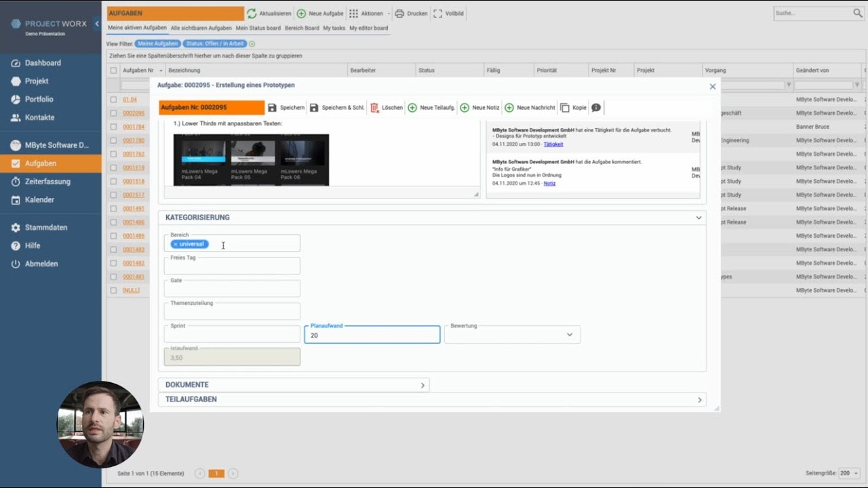This screenshot has height=488, width=868.
Task: Click the Kopie copy icon
Action: pos(565,108)
